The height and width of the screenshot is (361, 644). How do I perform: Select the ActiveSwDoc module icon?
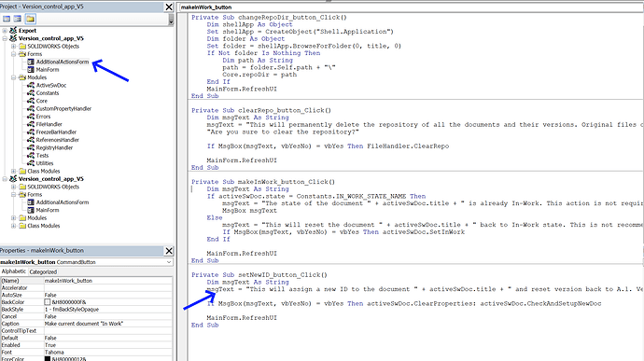[x=31, y=85]
